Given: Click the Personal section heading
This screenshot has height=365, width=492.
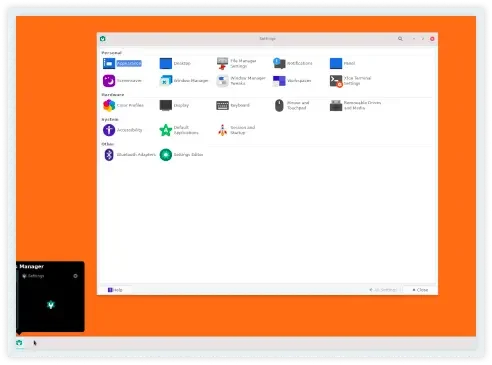Looking at the screenshot, I should 111,53.
